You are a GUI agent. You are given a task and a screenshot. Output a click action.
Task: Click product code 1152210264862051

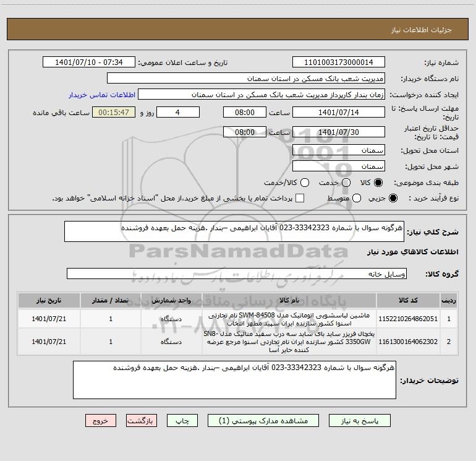408,319
